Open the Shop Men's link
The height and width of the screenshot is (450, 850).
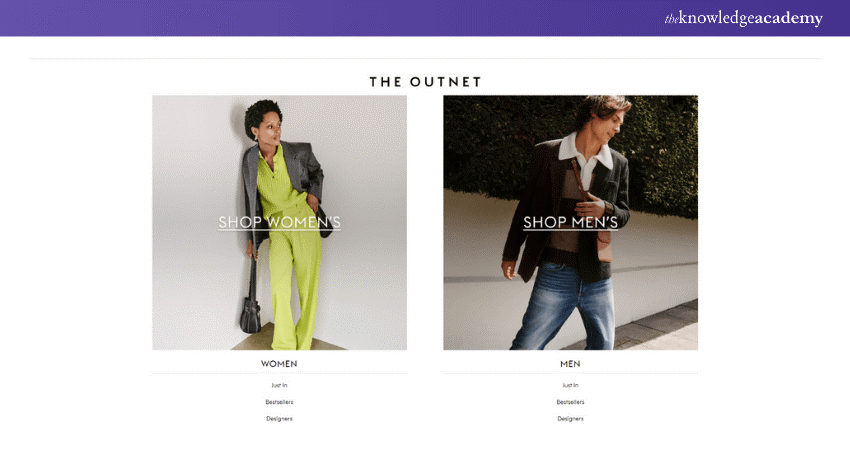point(570,222)
